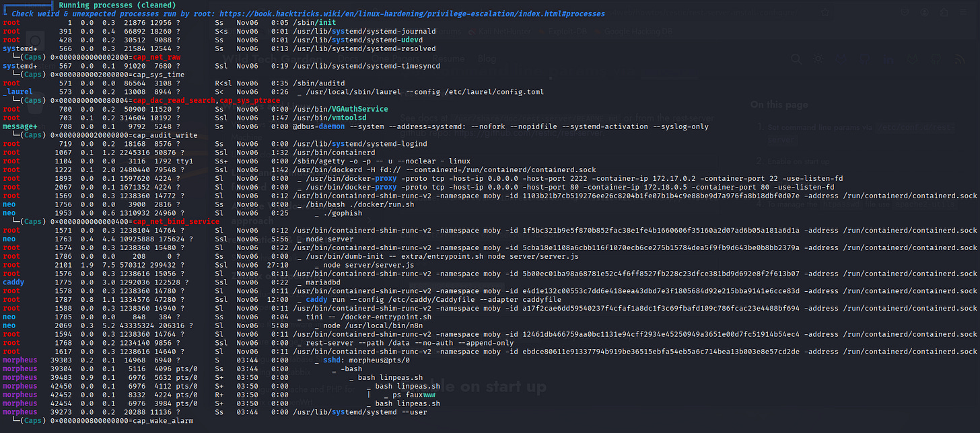Open the Resume navigation item
Image resolution: width=980 pixels, height=433 pixels.
[447, 58]
